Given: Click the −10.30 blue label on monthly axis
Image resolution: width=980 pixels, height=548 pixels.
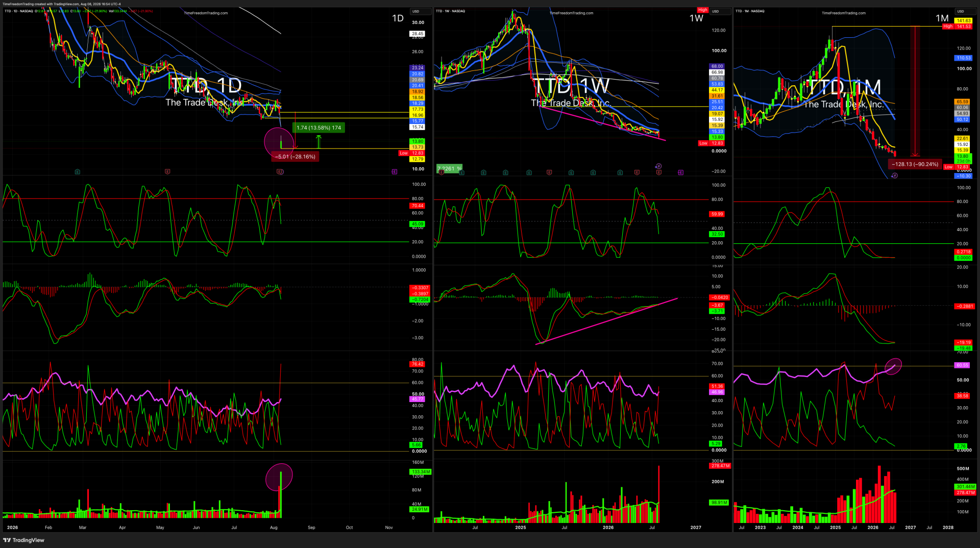Looking at the screenshot, I should [964, 176].
